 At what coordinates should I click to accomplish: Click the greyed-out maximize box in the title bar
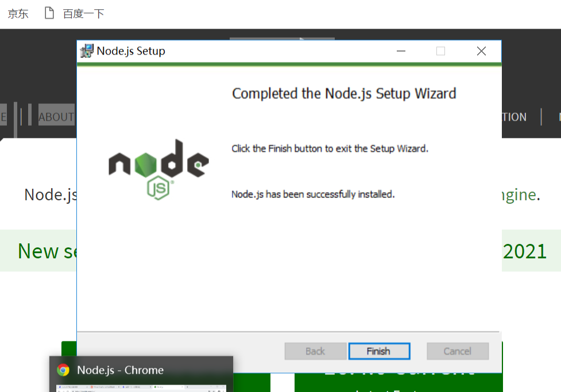click(441, 51)
